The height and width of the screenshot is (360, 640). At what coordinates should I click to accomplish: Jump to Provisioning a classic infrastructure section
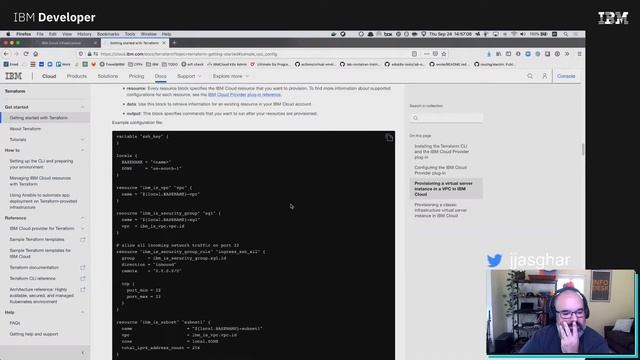[441, 210]
